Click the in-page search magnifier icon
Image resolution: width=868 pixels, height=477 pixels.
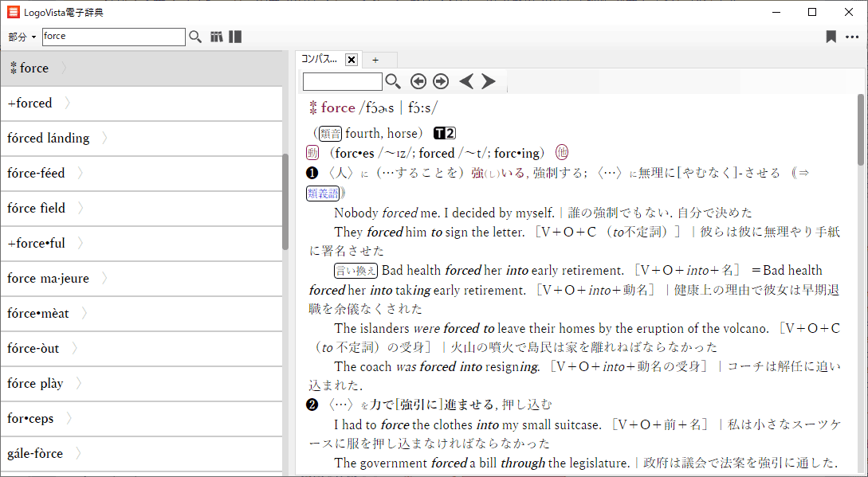click(x=393, y=81)
